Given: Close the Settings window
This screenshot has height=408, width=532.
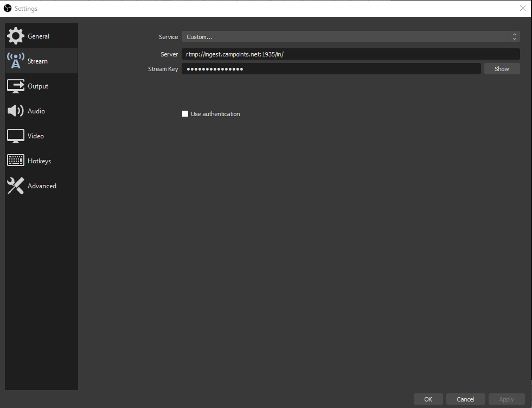Looking at the screenshot, I should [522, 8].
